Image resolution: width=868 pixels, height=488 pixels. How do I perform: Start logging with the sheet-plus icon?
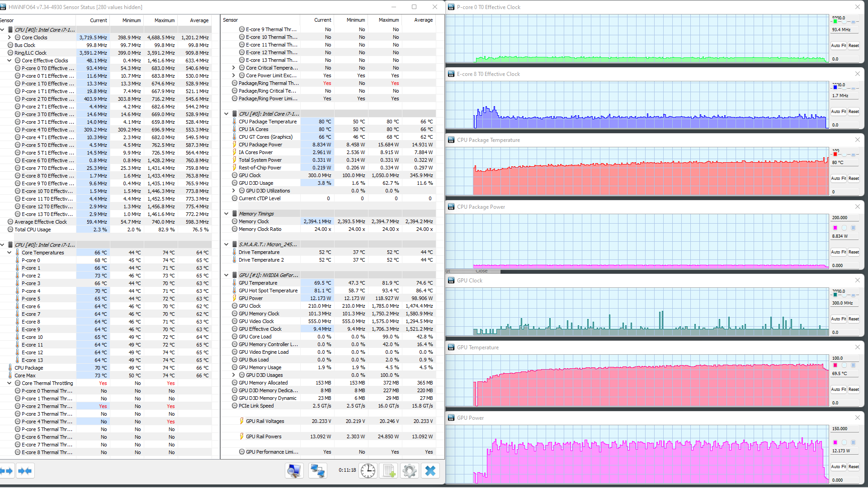click(x=389, y=471)
